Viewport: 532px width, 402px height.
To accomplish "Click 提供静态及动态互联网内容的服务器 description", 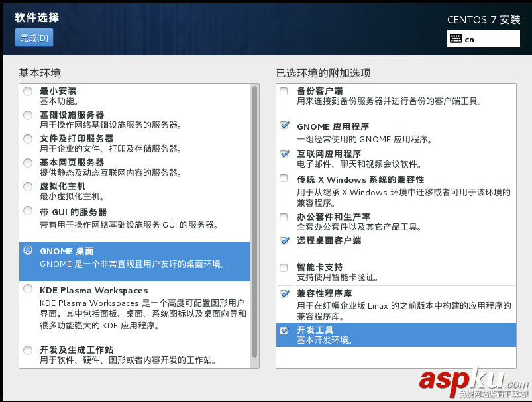I will [111, 173].
